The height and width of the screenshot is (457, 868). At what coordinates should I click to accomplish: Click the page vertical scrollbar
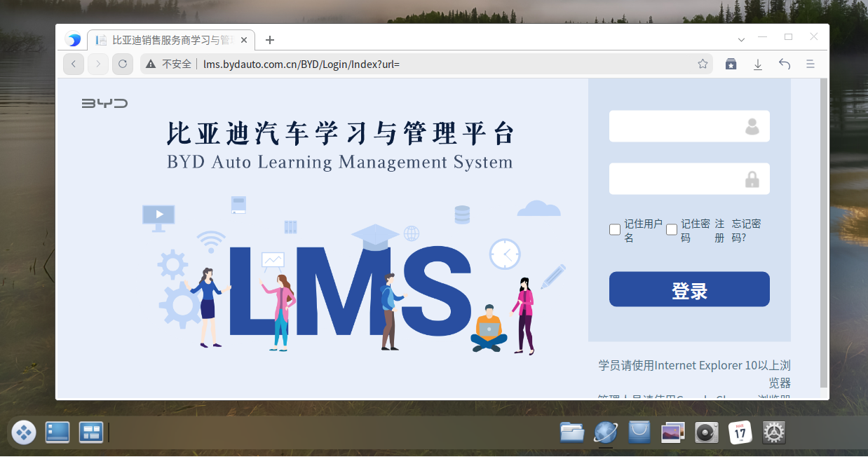click(824, 233)
